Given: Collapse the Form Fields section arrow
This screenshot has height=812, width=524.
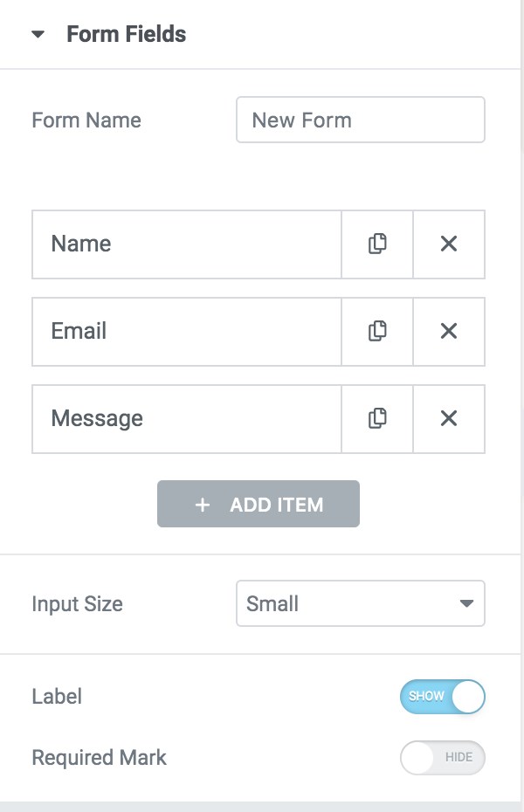Looking at the screenshot, I should coord(38,35).
